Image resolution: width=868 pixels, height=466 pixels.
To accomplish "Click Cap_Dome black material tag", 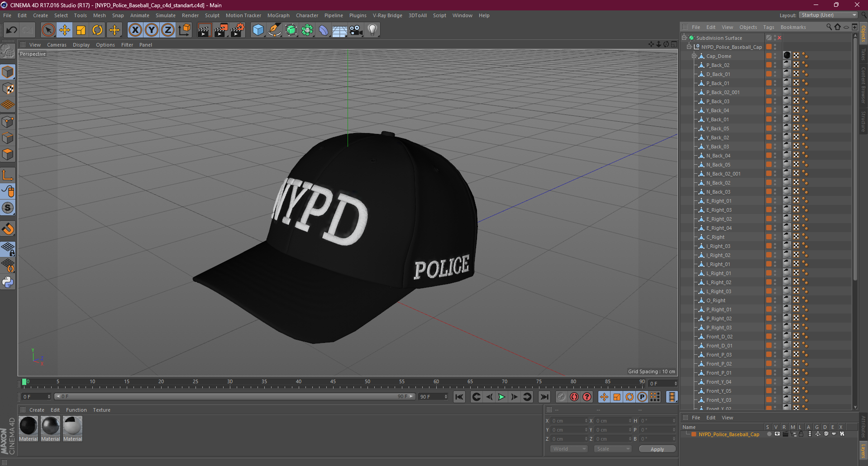I will [x=787, y=56].
